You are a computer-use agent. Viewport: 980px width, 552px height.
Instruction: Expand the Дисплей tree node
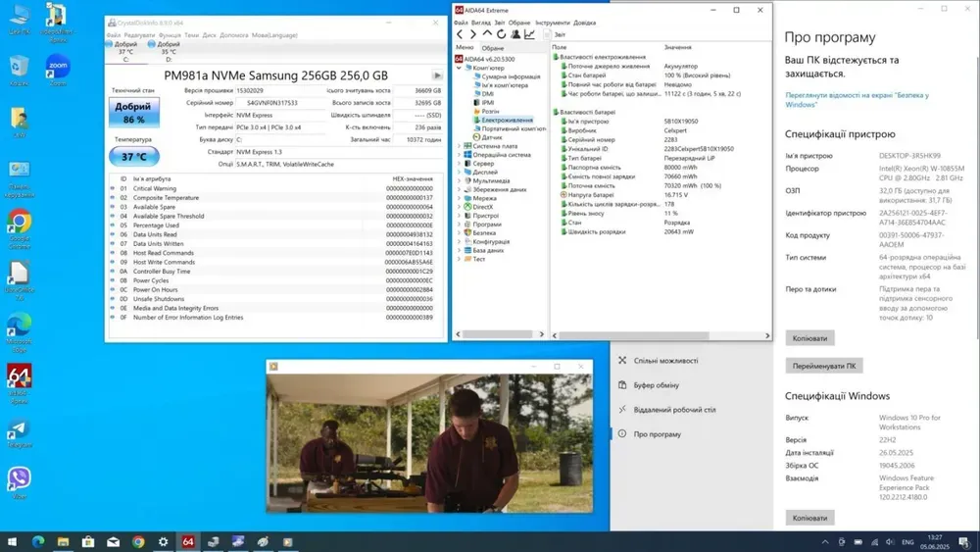[x=459, y=172]
